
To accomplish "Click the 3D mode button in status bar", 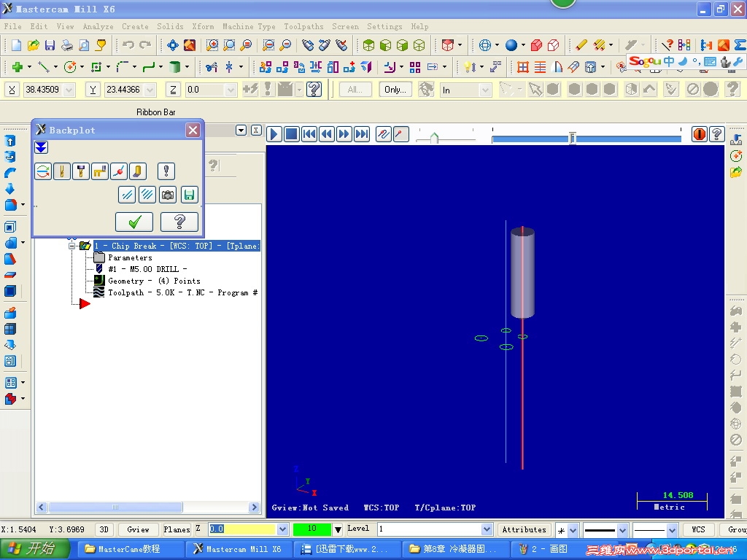I will (x=104, y=529).
